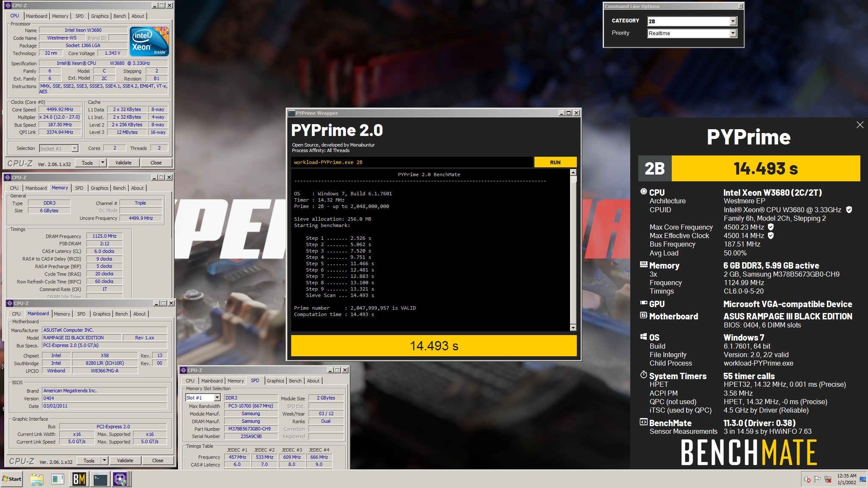Click the CPU chip icon in BenchMate panel
Screen dimensions: 868x488
click(x=643, y=191)
